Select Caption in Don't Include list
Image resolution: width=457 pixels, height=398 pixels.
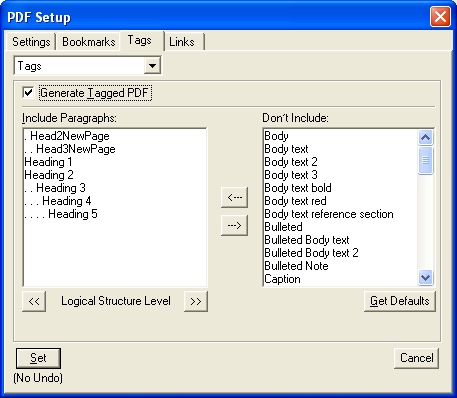point(282,279)
